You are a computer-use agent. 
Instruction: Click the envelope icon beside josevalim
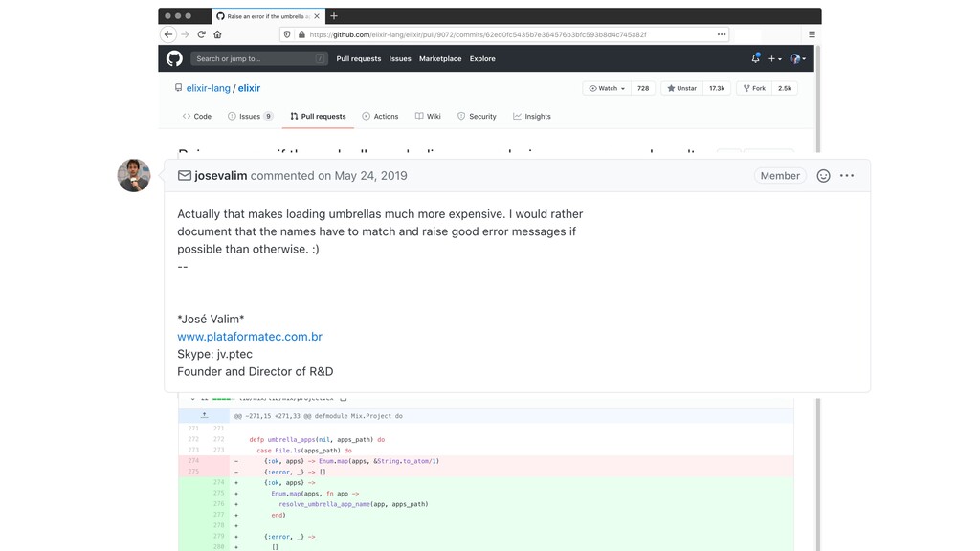185,176
